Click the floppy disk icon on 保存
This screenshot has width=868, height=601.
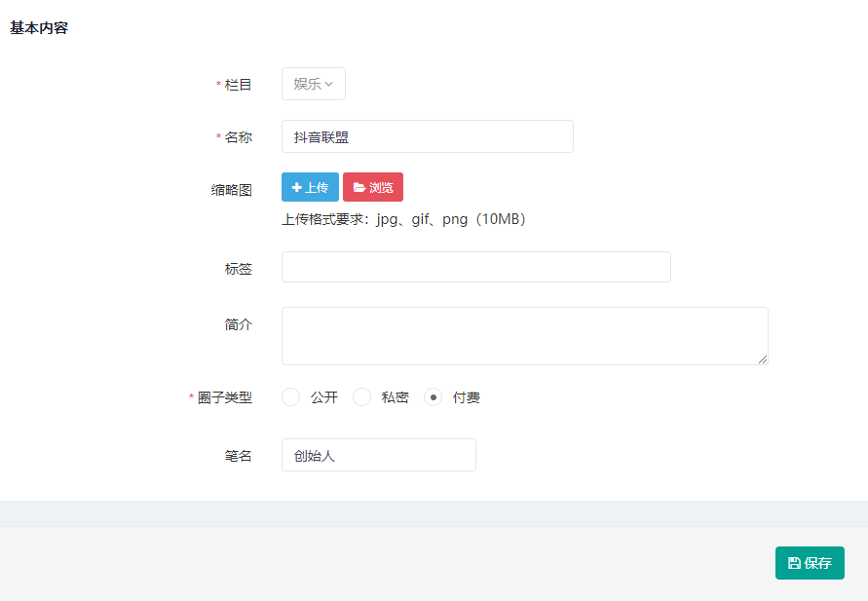[x=794, y=563]
